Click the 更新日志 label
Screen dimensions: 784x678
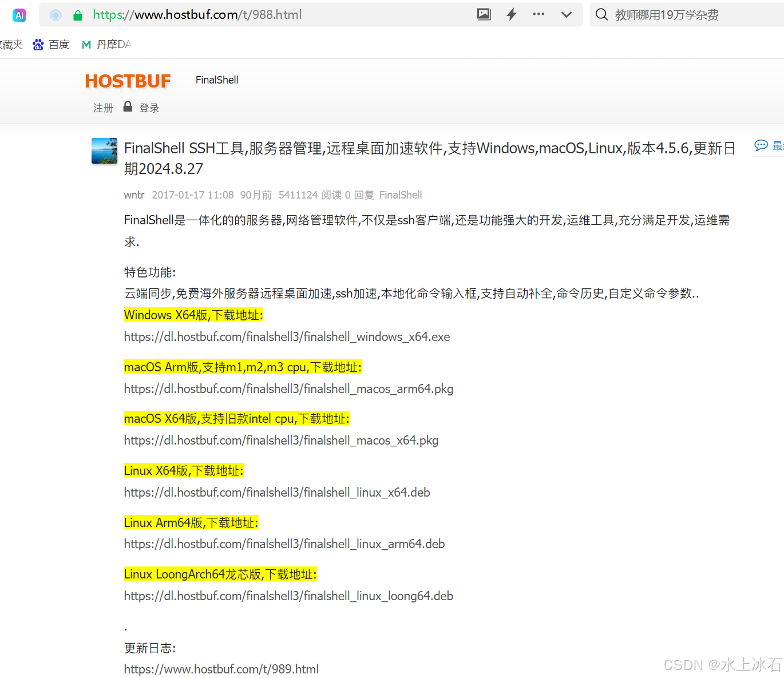[150, 648]
